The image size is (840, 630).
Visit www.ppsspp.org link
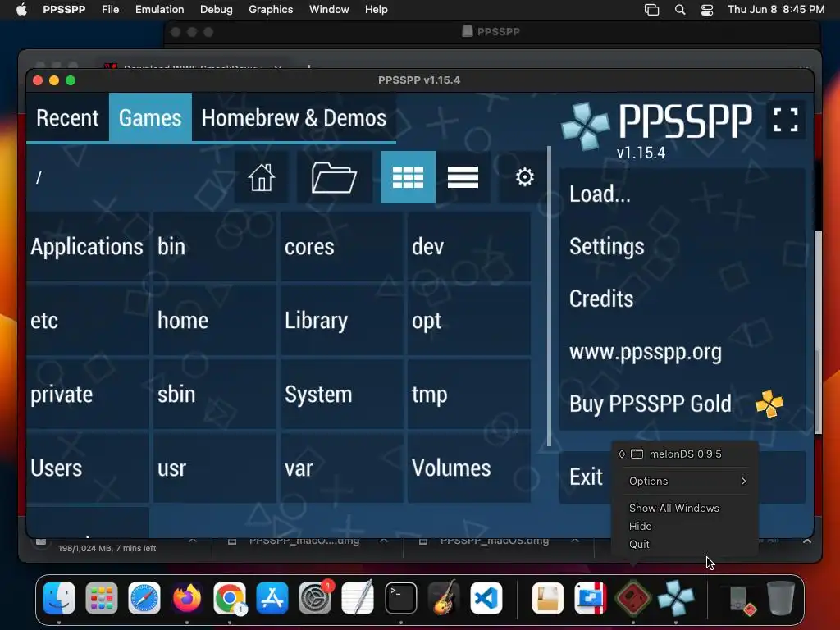pos(682,351)
